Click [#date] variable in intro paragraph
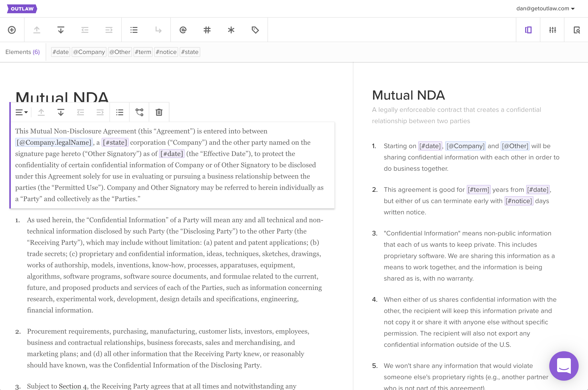The width and height of the screenshot is (588, 390). pos(172,154)
